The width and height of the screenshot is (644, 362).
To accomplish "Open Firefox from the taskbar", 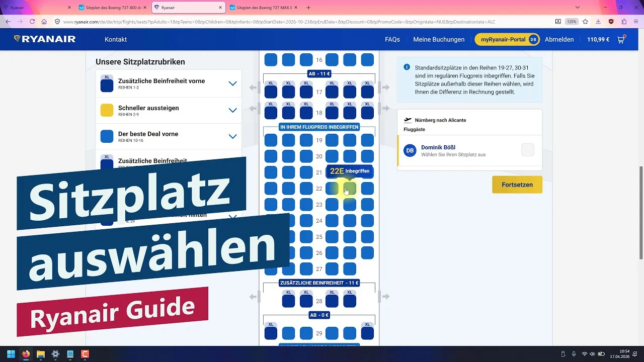I will (x=25, y=355).
